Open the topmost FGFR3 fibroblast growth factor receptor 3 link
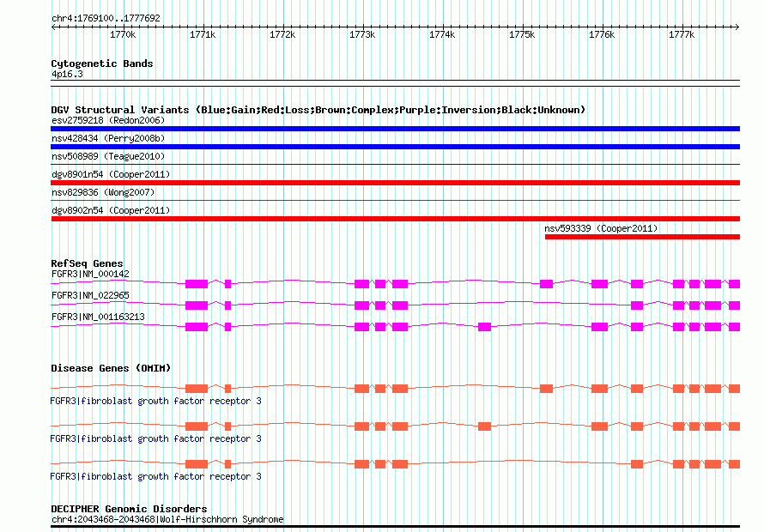 pyautogui.click(x=156, y=401)
